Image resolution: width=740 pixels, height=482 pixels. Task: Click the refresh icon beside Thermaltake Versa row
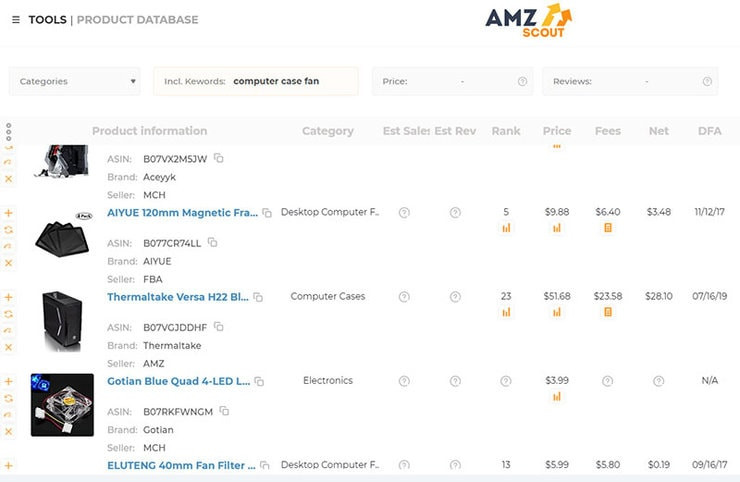pyautogui.click(x=9, y=314)
